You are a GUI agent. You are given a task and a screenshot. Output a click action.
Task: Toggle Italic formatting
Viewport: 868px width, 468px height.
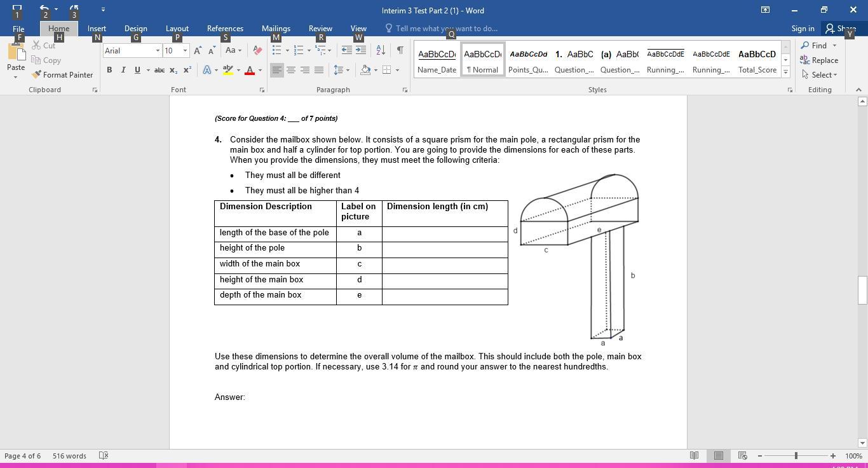[x=123, y=70]
